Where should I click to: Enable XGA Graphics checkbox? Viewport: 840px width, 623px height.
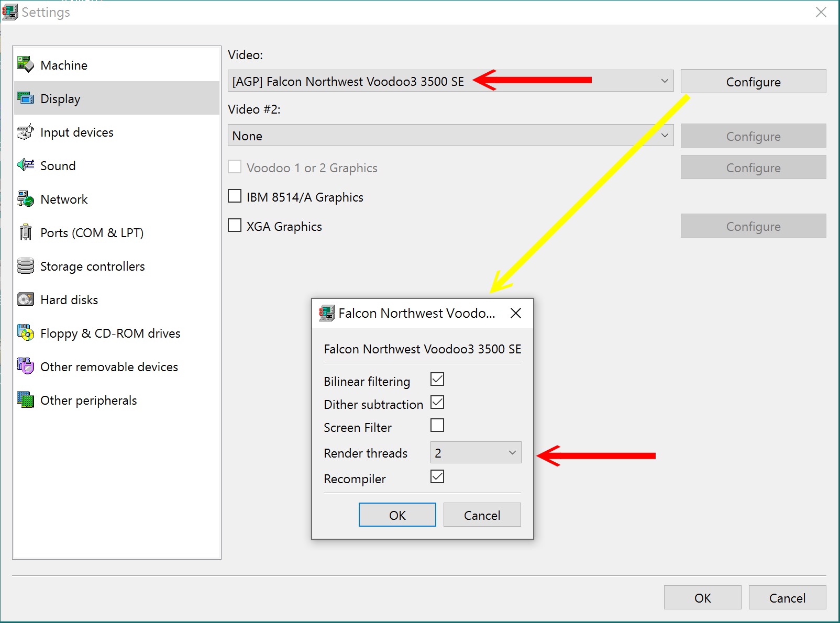click(x=235, y=225)
